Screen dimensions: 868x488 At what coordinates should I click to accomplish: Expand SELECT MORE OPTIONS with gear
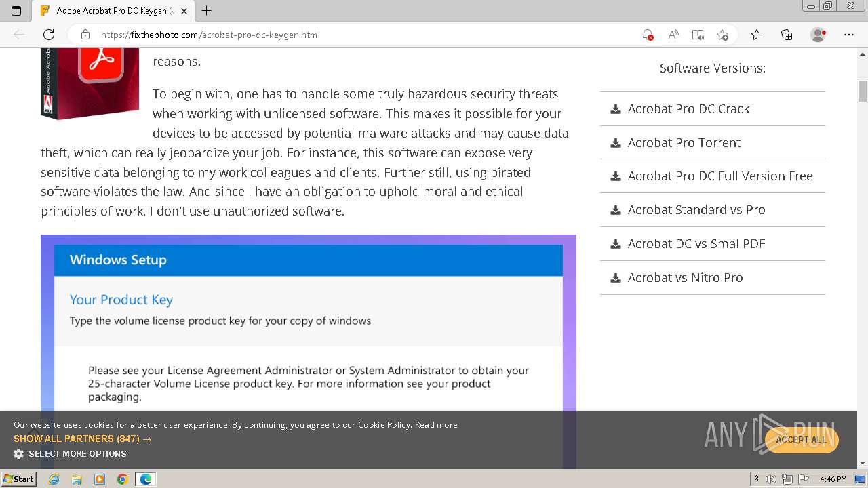[70, 454]
